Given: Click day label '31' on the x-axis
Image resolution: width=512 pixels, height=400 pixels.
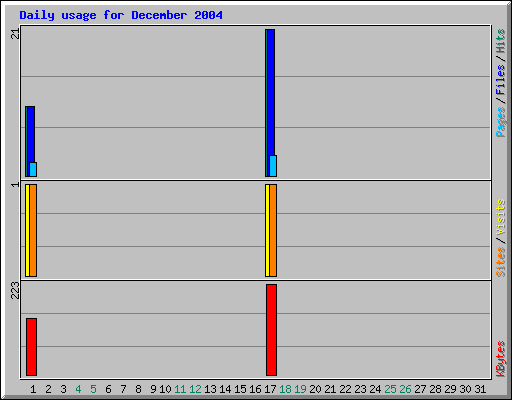Looking at the screenshot, I should pos(480,389).
